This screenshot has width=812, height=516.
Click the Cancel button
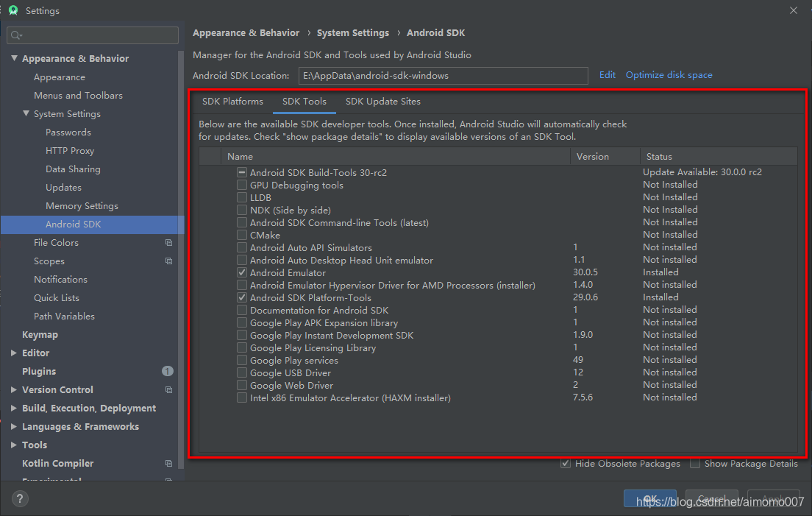pos(711,499)
